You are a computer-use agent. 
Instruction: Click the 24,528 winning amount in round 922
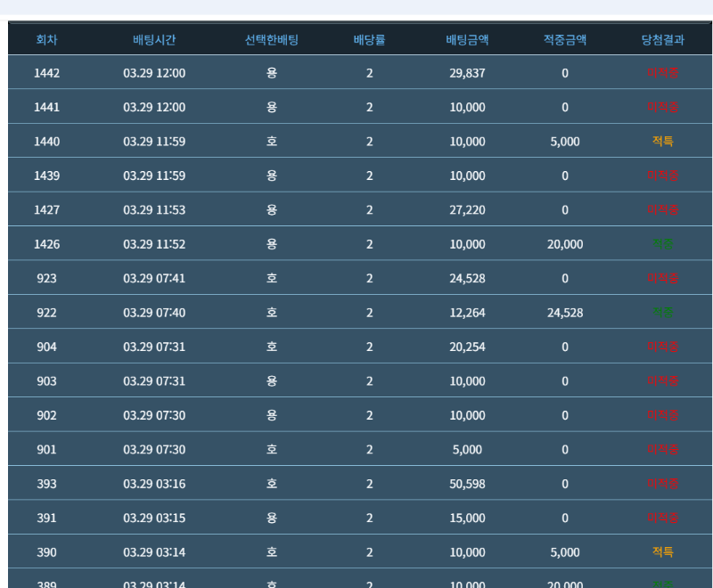click(x=564, y=313)
